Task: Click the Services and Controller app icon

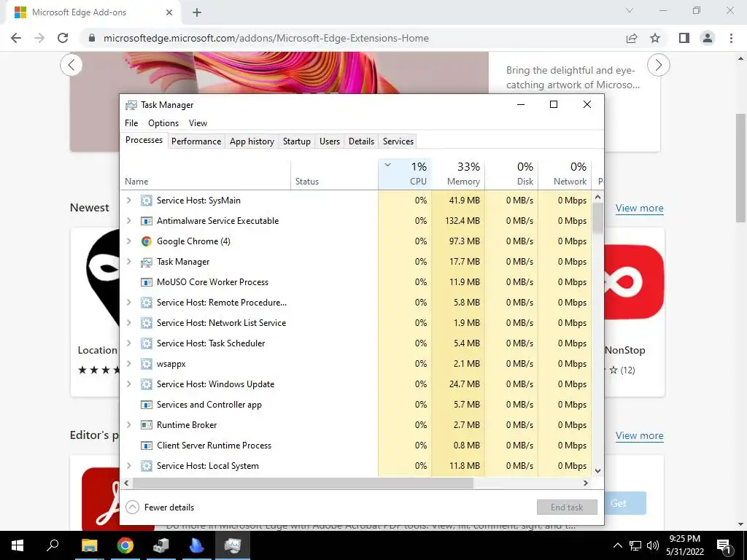Action: tap(146, 405)
